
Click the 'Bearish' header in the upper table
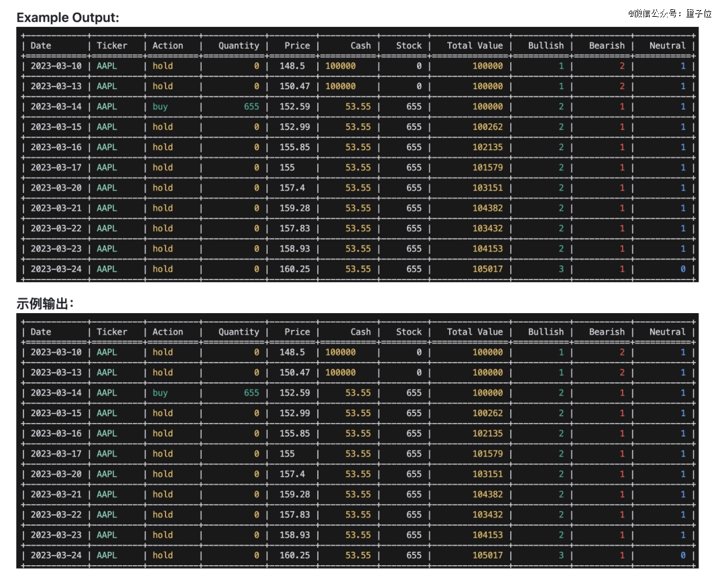607,46
